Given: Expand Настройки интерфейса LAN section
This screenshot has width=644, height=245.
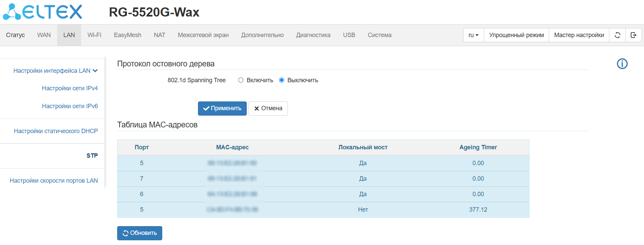Looking at the screenshot, I should click(56, 71).
